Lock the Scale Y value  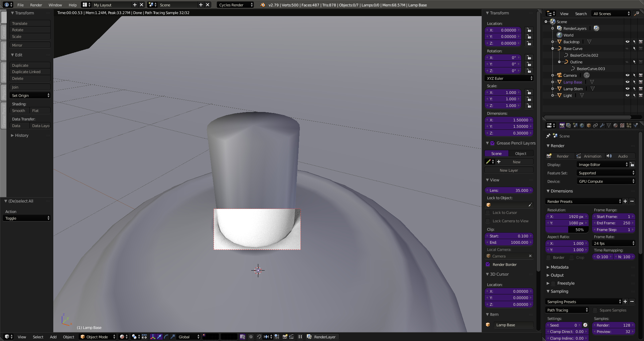[529, 99]
